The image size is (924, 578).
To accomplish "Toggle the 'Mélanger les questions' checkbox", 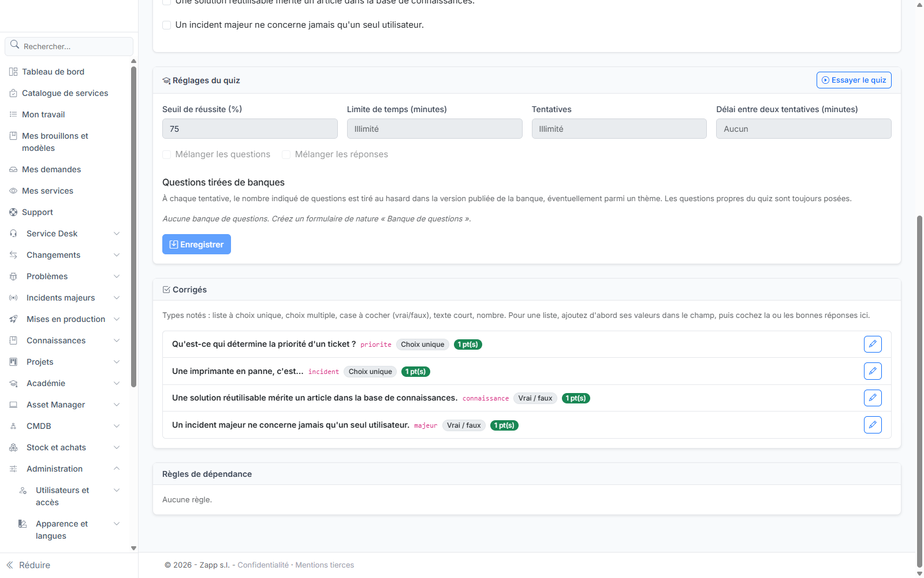I will pos(167,154).
